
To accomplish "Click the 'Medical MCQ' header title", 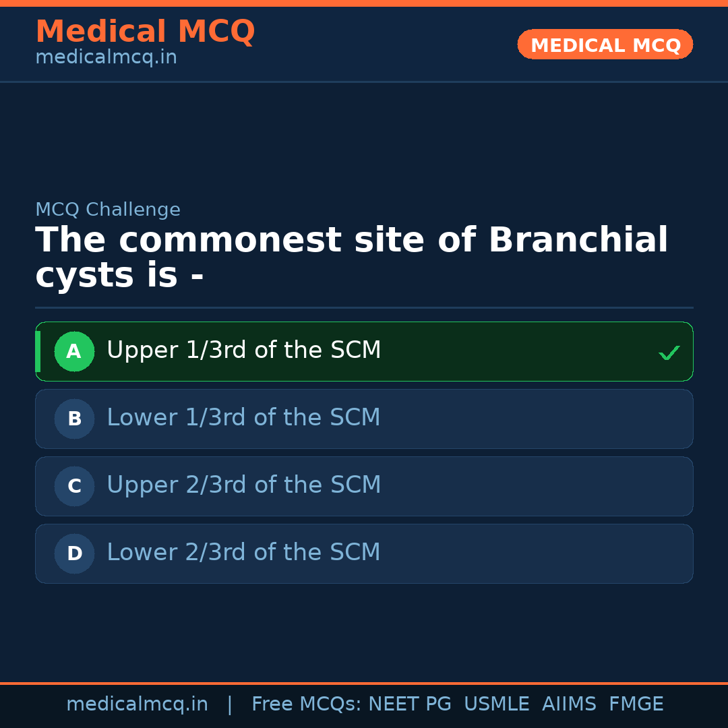I will coord(145,32).
